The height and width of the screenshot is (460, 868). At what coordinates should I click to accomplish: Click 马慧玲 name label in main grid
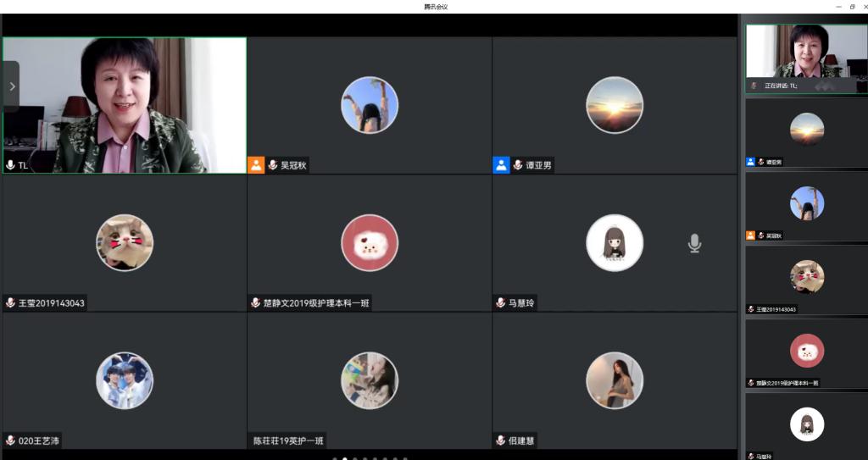click(x=521, y=302)
